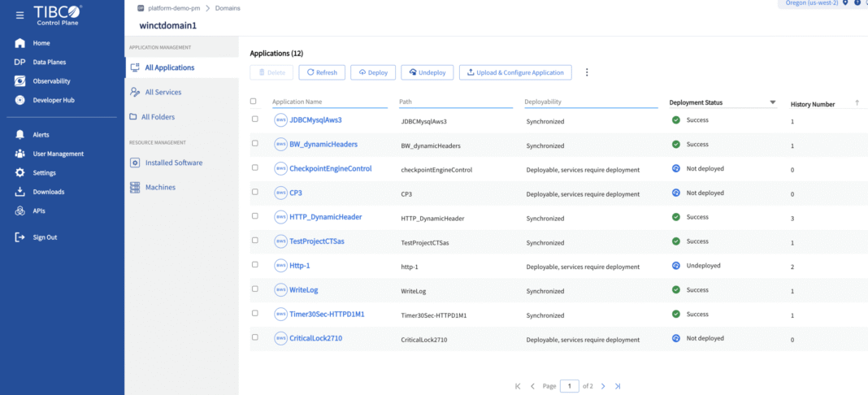
Task: Go to the last page icon
Action: point(618,386)
